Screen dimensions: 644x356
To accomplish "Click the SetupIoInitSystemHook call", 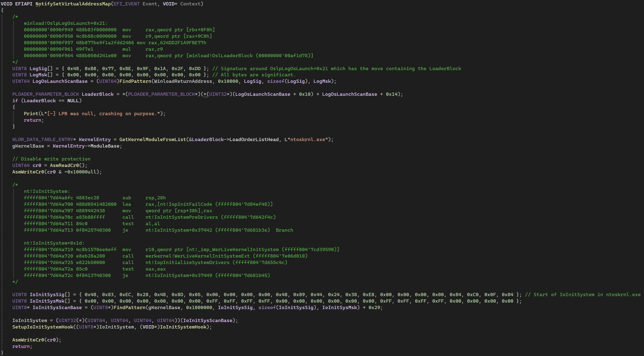I will [43, 327].
